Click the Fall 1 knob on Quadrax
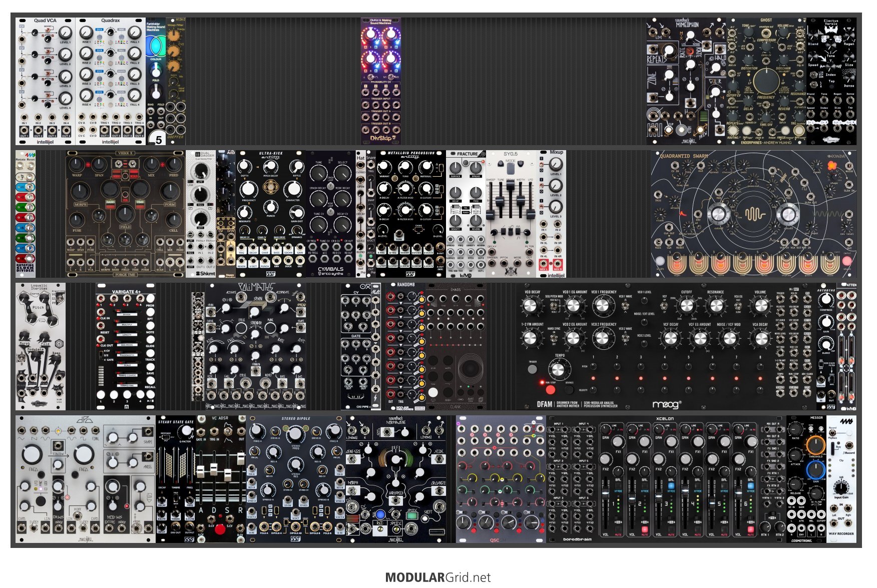 (x=135, y=33)
